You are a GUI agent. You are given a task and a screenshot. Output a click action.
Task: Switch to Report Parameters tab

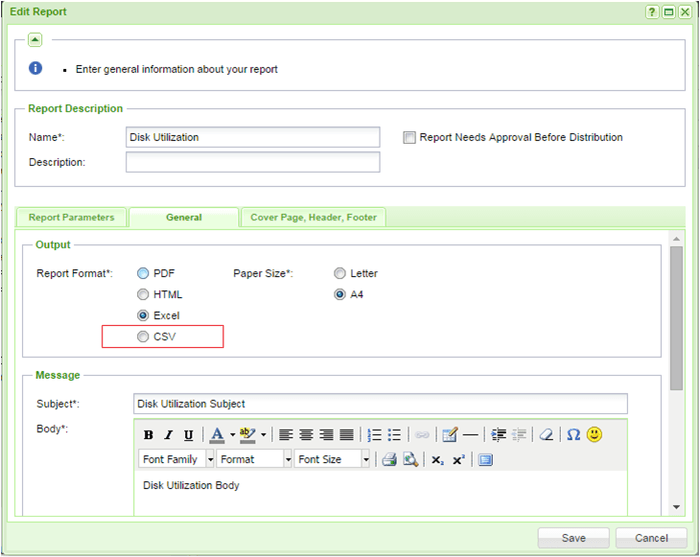tap(71, 217)
